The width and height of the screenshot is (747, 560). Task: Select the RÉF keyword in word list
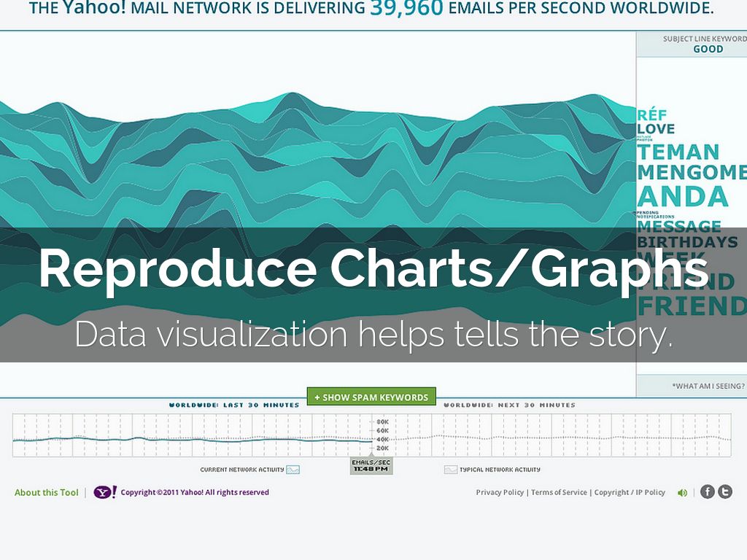point(652,115)
